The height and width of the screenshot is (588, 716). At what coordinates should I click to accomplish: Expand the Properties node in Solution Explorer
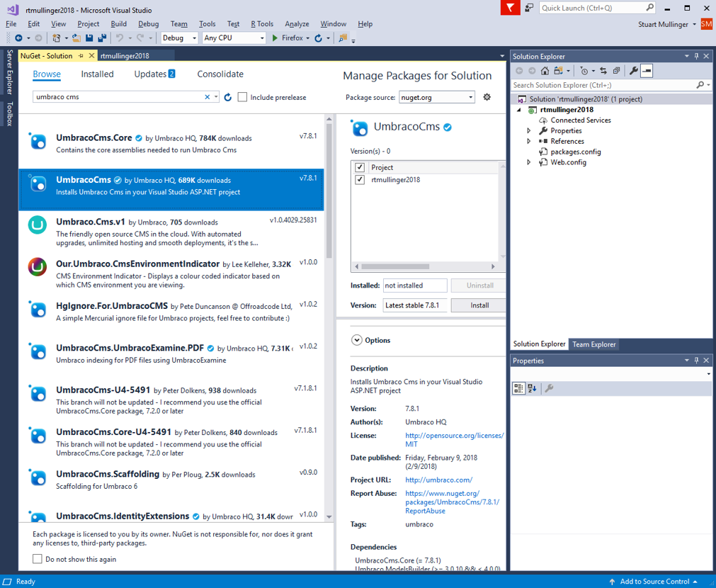click(529, 130)
